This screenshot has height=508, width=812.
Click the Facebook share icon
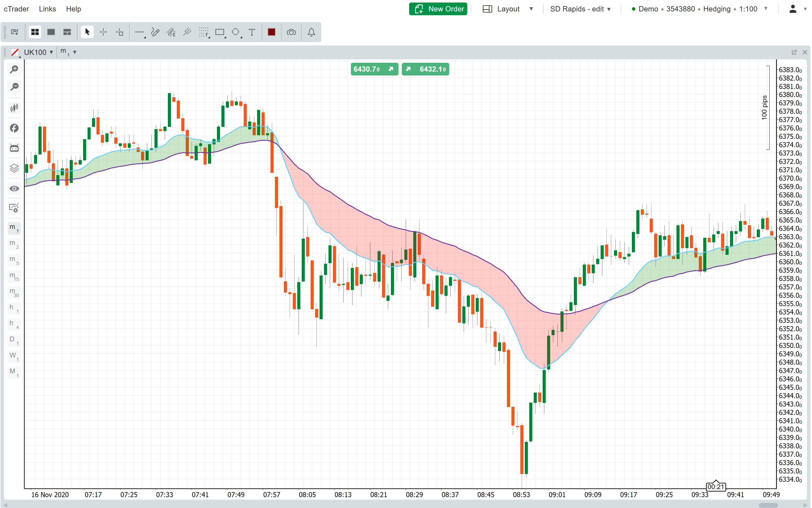[x=14, y=128]
